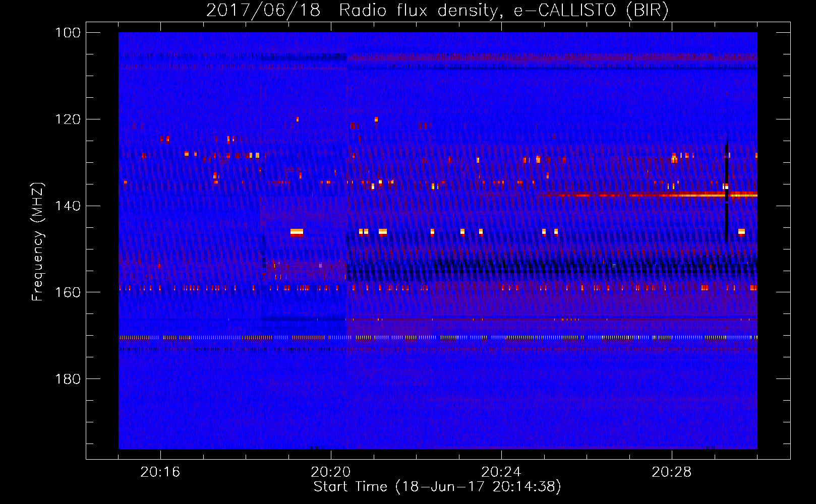This screenshot has width=816, height=504.
Task: Click the 'Start Time (18-Jun-17 20:14:38)' label
Action: (x=437, y=487)
